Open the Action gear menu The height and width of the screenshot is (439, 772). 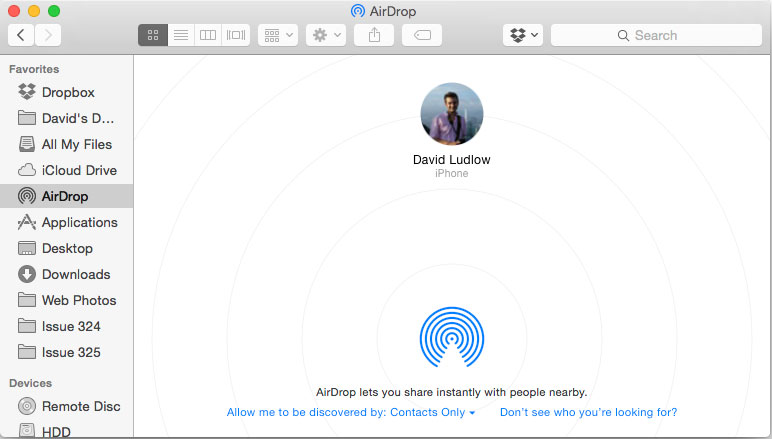(x=326, y=35)
